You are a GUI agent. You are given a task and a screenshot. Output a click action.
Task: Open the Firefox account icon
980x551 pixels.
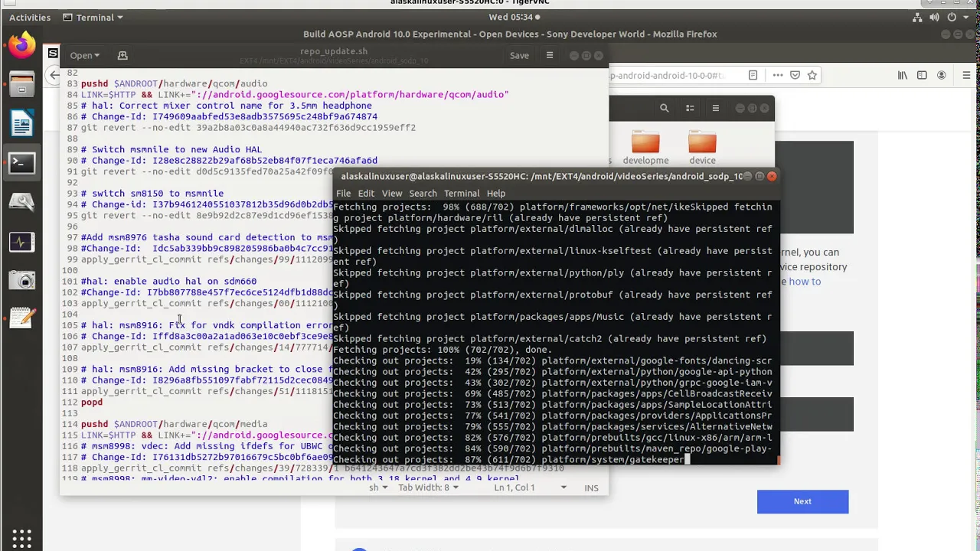942,75
